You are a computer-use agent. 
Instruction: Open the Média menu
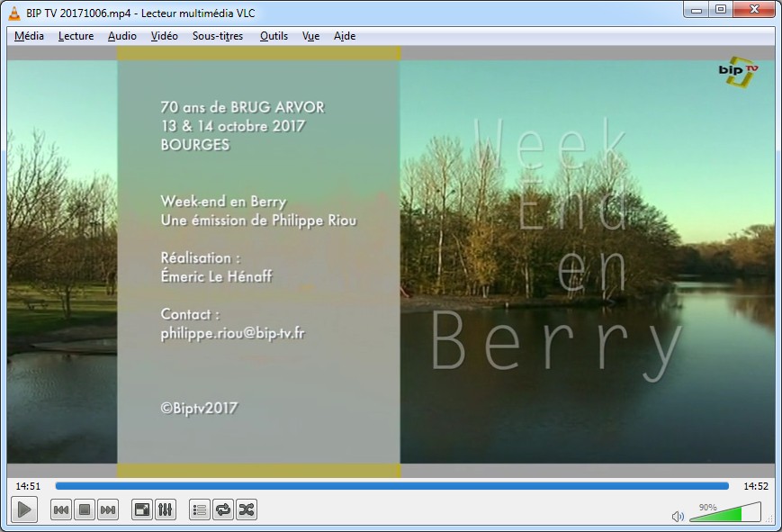tap(29, 36)
